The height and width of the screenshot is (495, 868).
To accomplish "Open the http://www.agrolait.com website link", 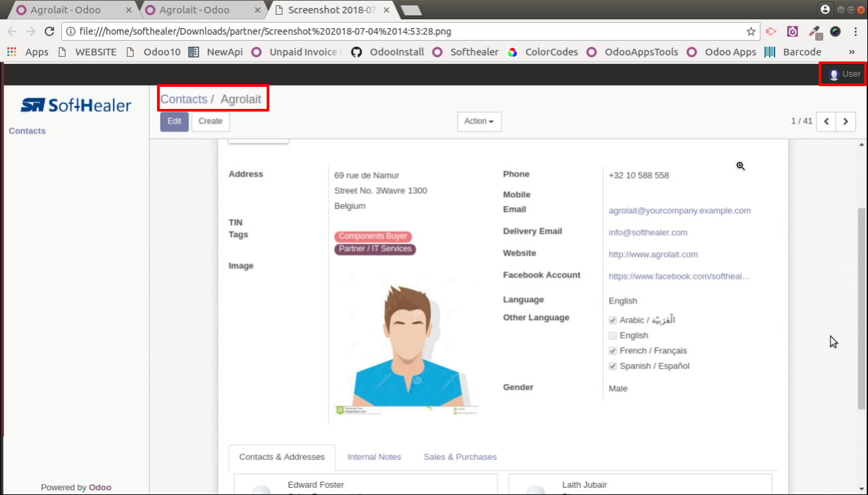I will coord(654,255).
